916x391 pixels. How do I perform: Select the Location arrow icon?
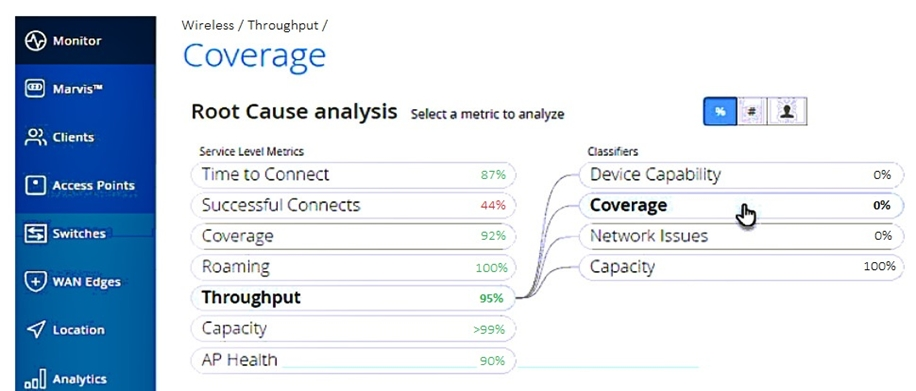tap(36, 330)
